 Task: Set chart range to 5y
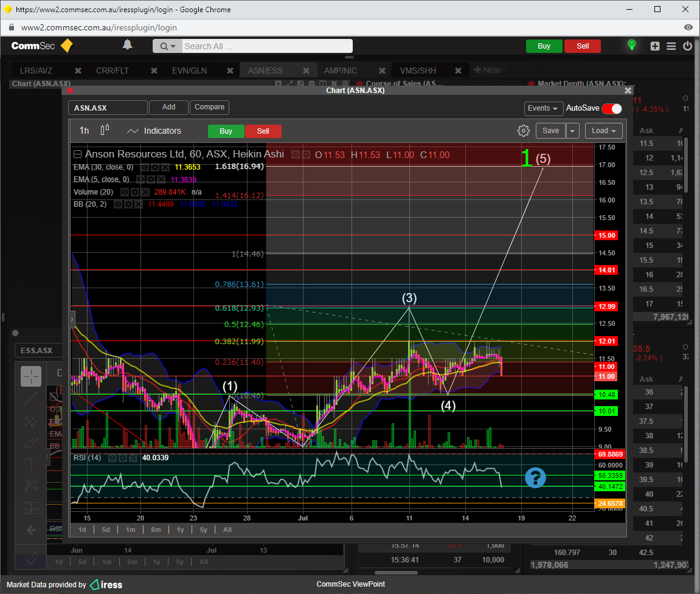(x=204, y=530)
